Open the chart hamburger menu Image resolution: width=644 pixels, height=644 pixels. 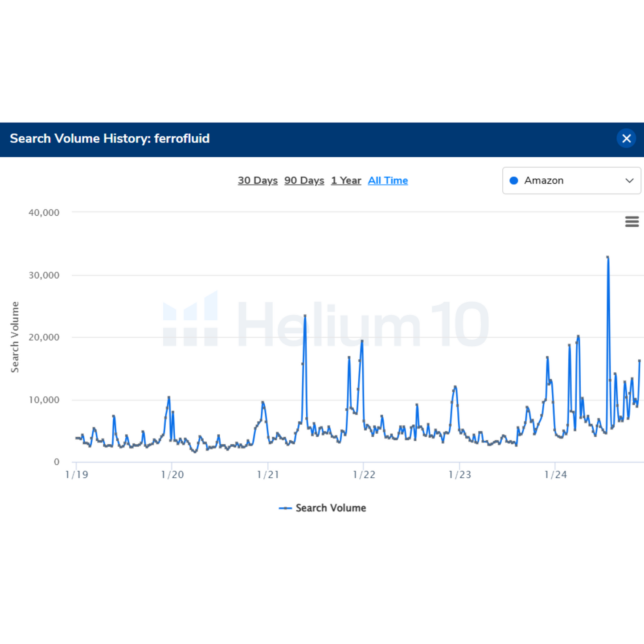point(632,222)
